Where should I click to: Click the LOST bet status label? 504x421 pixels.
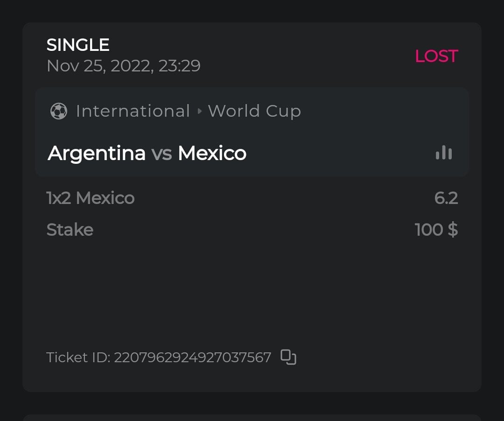pos(436,56)
